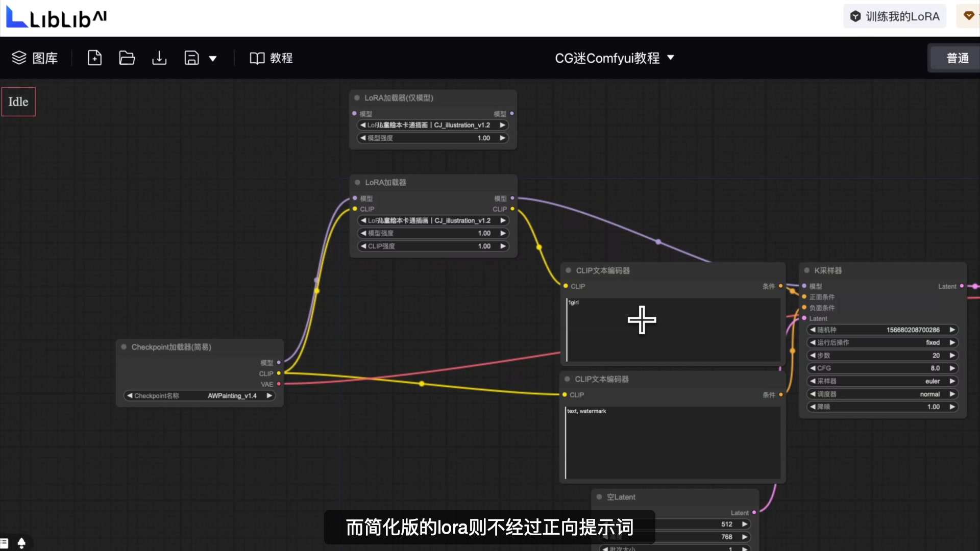
Task: Expand the save options dropdown arrow
Action: pos(213,59)
